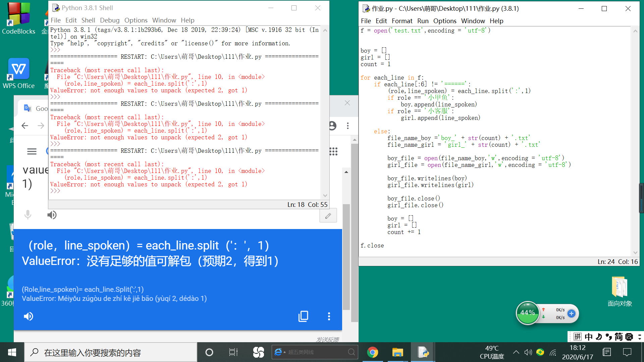
Task: Open Task View on taskbar
Action: (233, 352)
